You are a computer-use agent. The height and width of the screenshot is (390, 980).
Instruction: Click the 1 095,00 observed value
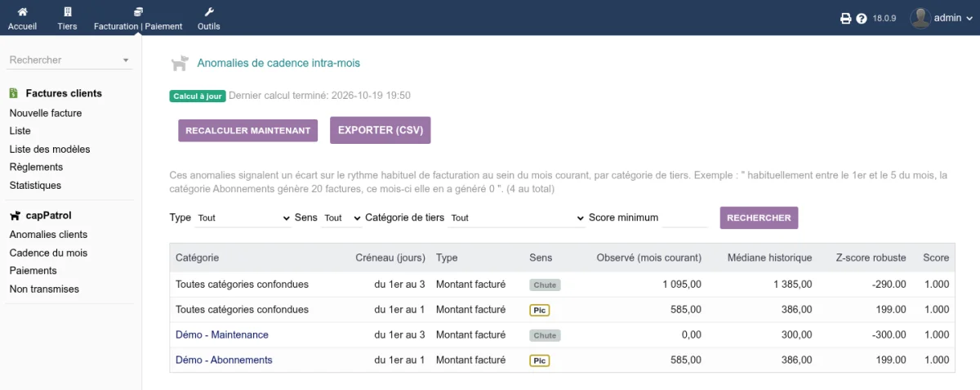(x=681, y=285)
